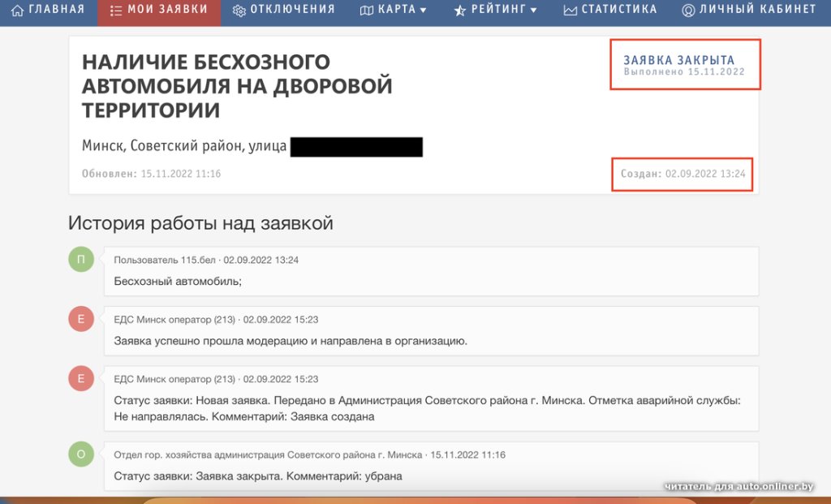Click the green П avatar of Пользователь 115.бел
This screenshot has height=504, width=831.
[x=80, y=259]
